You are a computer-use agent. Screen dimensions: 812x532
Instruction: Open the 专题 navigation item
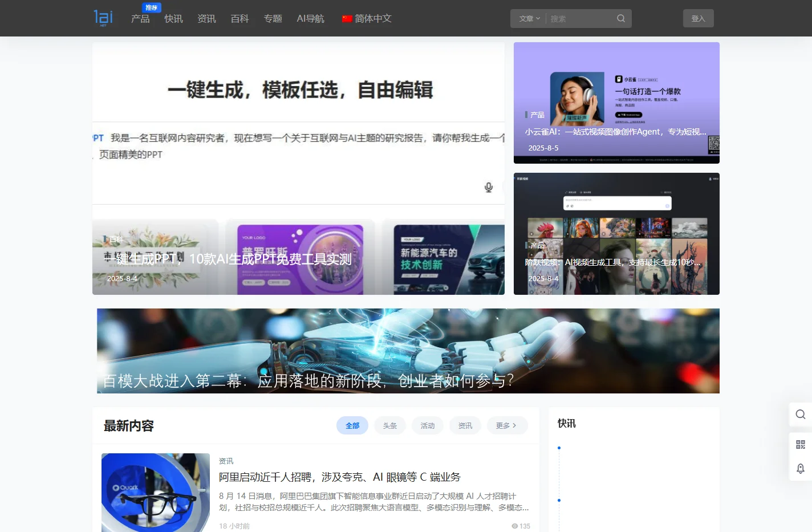tap(273, 19)
